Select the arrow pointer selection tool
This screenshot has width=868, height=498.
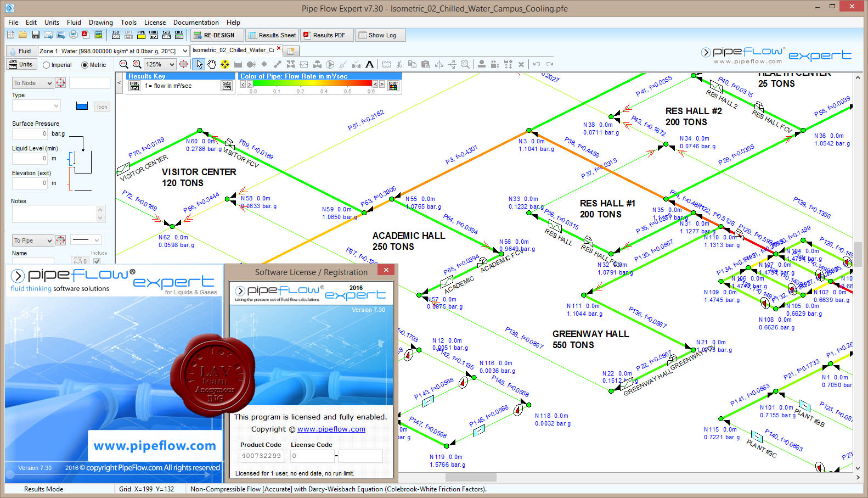point(199,64)
